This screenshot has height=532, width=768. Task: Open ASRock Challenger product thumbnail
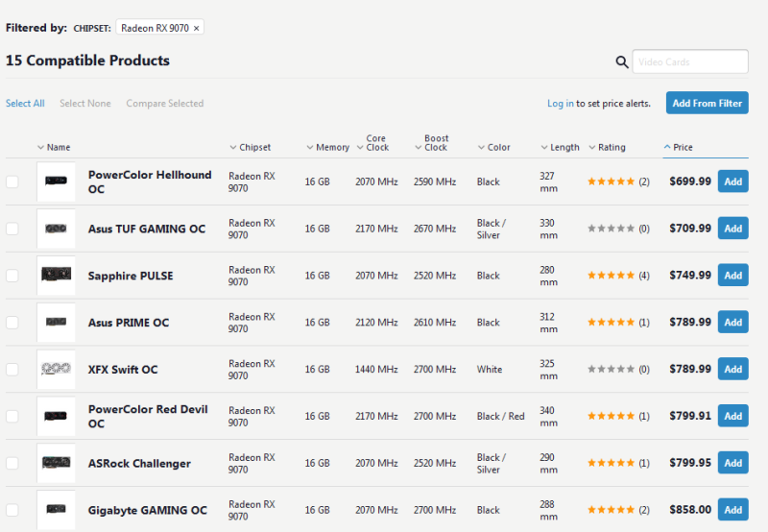[56, 463]
